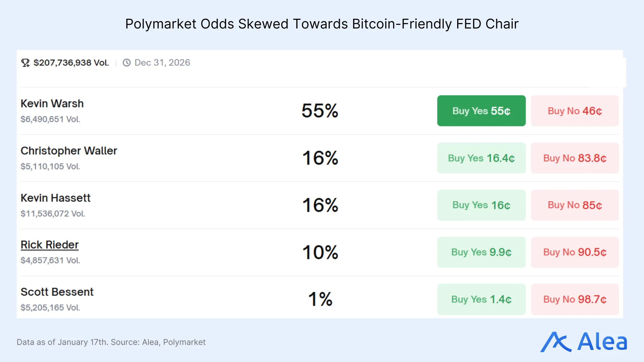Select Buy Yes 1.4¢ for Scott Bessent
This screenshot has height=362, width=644.
pyautogui.click(x=481, y=299)
